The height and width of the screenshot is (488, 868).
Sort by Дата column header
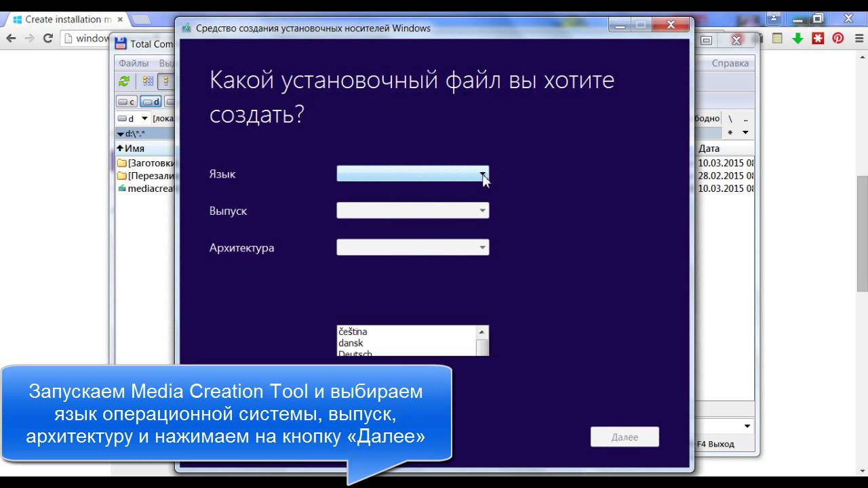pos(724,148)
